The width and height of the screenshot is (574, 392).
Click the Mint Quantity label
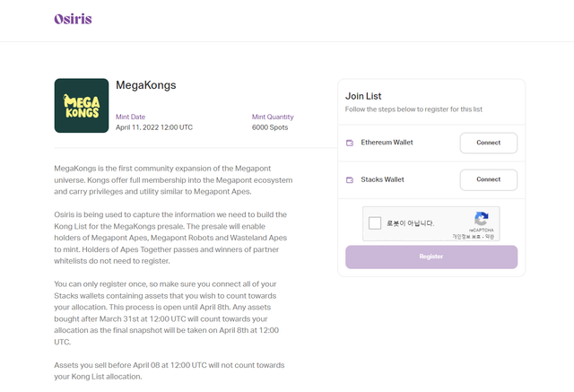point(273,117)
